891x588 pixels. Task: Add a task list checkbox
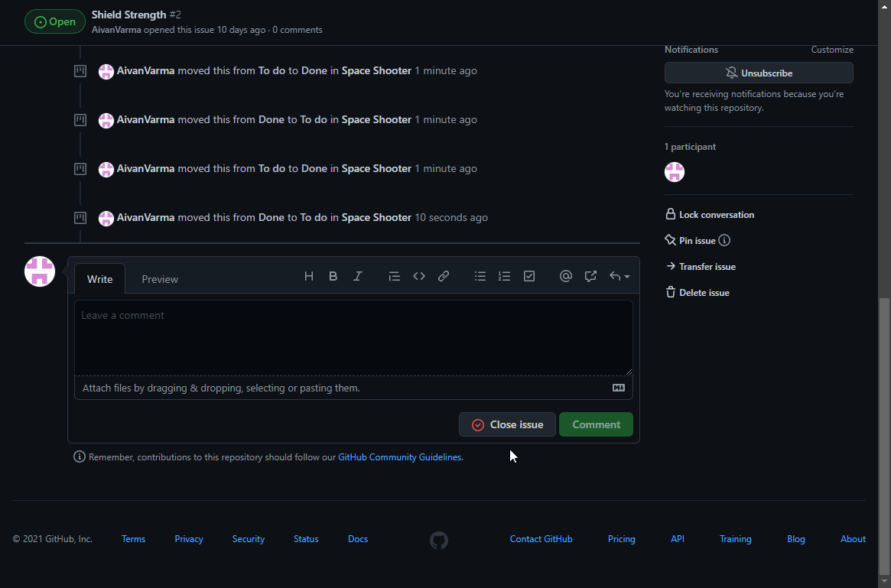coord(529,276)
